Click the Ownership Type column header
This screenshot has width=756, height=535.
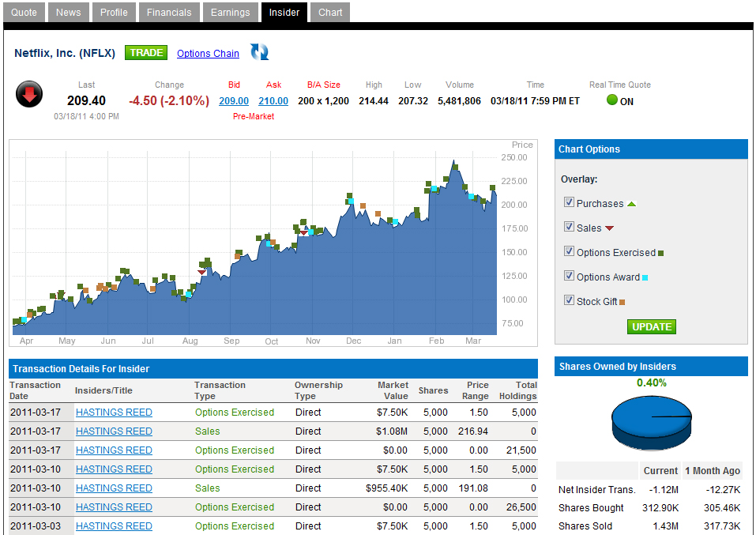point(318,390)
